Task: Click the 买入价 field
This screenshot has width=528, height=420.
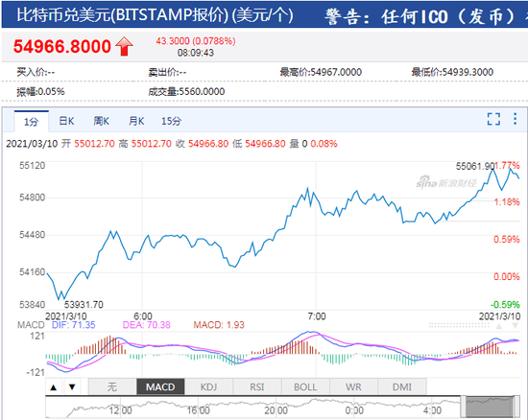Action: point(36,72)
